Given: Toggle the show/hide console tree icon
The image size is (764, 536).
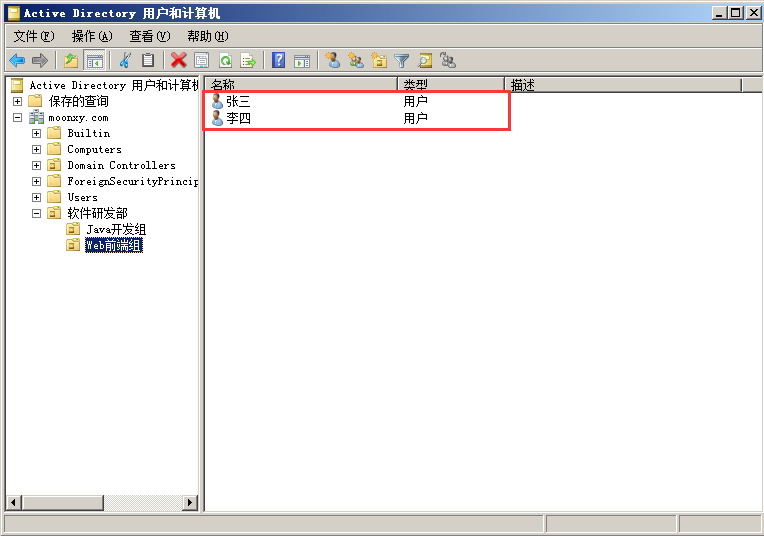Looking at the screenshot, I should (95, 61).
